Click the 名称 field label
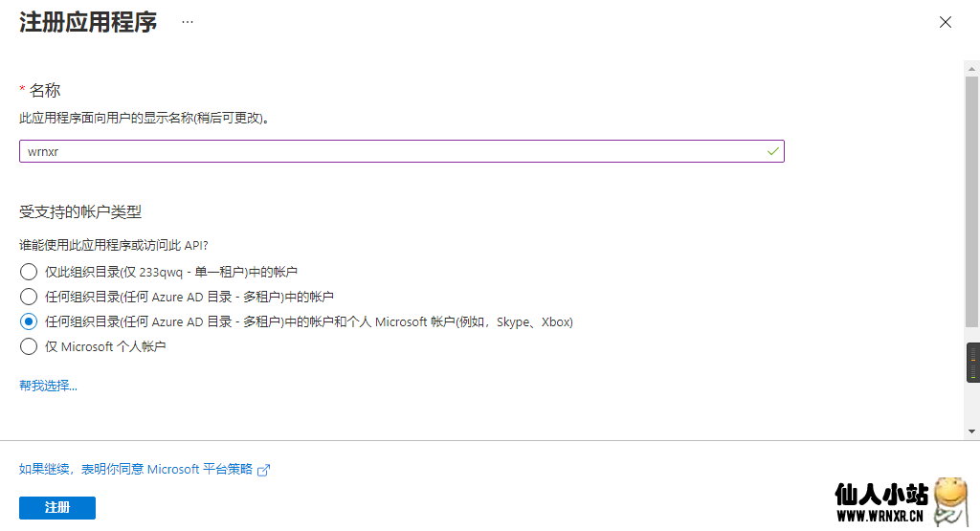This screenshot has width=980, height=531. pyautogui.click(x=44, y=91)
